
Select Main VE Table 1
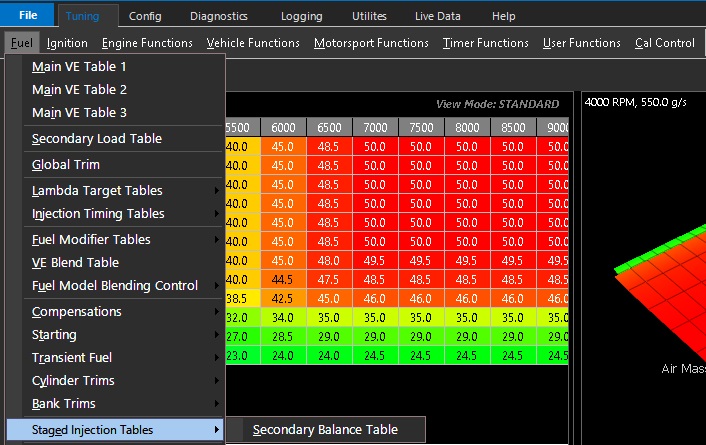click(116, 67)
